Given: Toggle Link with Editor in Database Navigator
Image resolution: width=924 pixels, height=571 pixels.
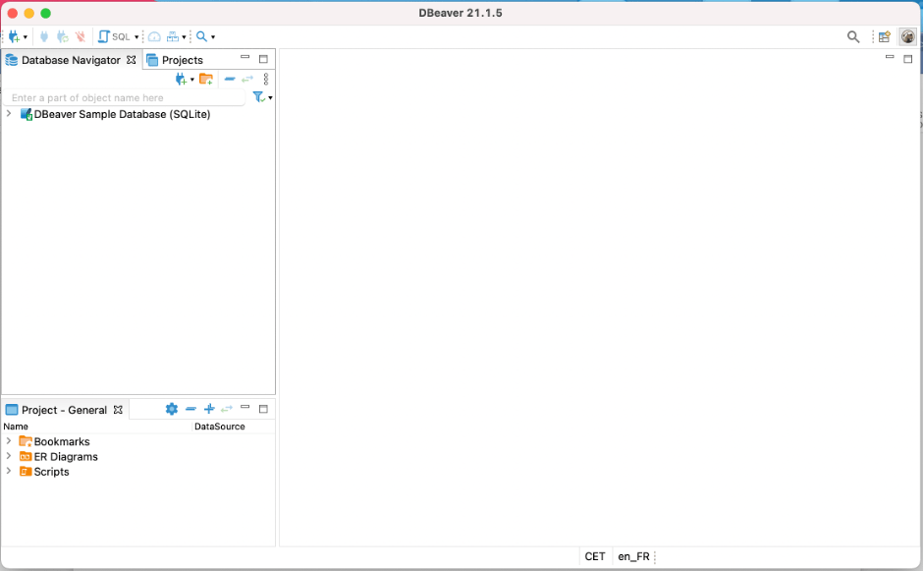Looking at the screenshot, I should pyautogui.click(x=247, y=79).
